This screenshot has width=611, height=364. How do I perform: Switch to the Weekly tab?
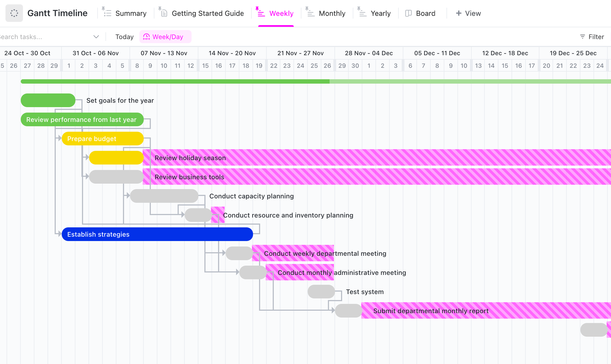point(281,13)
